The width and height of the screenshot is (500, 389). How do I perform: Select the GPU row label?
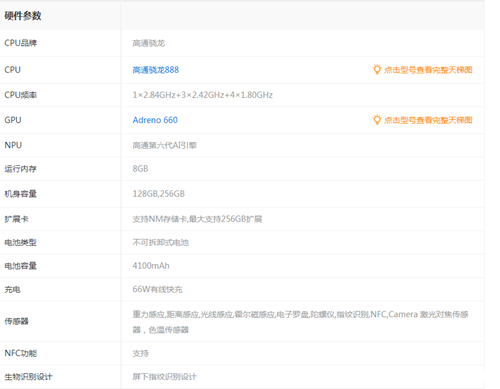pos(13,120)
